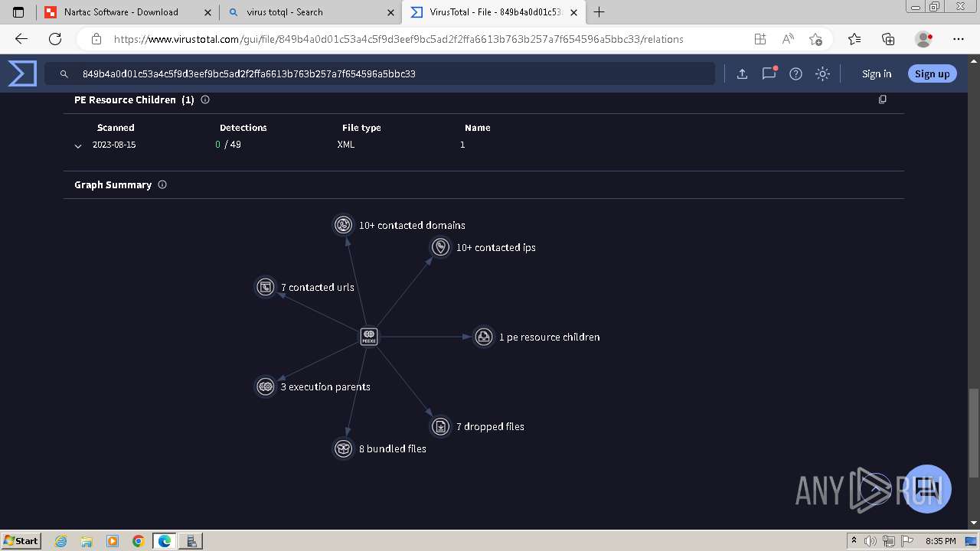Close the VirusTotal browser tab
The image size is (980, 551).
pyautogui.click(x=573, y=12)
